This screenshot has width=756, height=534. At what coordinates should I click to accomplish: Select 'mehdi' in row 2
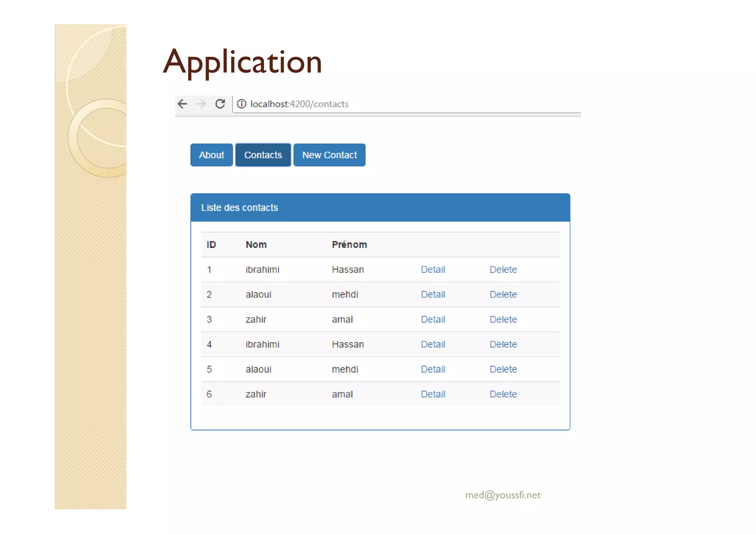click(345, 294)
